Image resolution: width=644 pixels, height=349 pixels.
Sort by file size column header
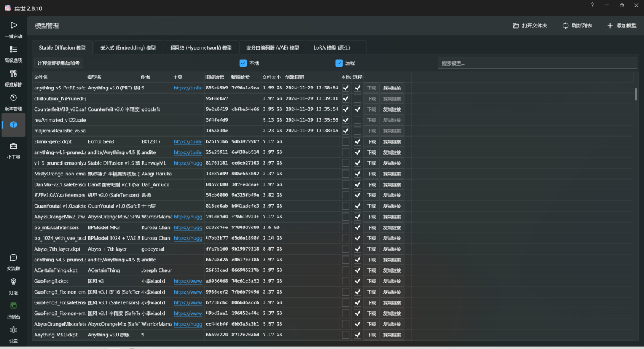click(271, 78)
